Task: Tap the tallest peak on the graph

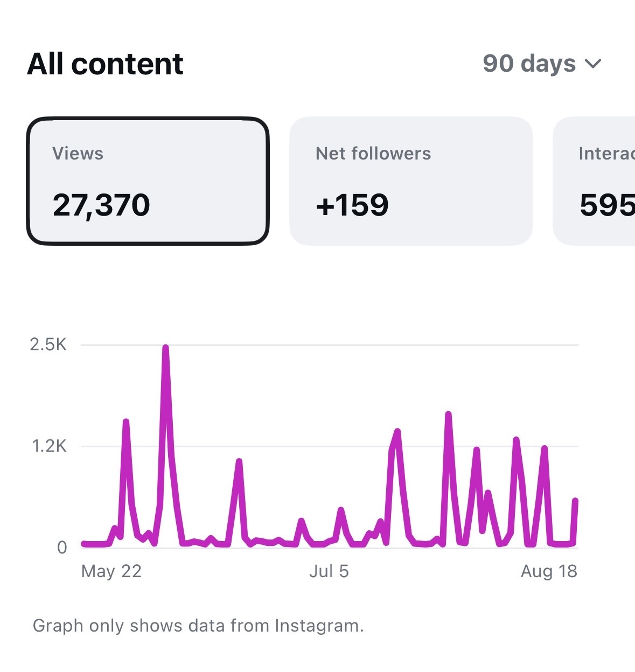Action: coord(165,348)
